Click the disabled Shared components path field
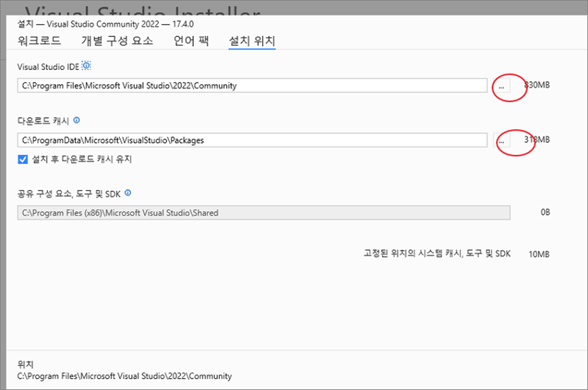 coord(263,213)
